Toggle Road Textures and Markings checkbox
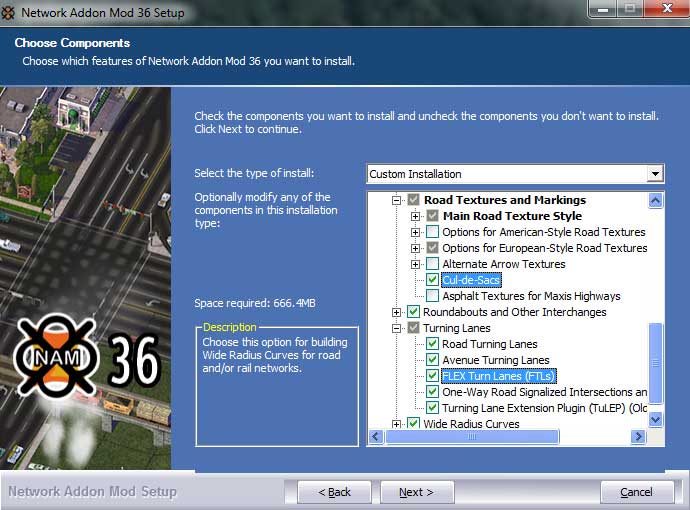The width and height of the screenshot is (690, 510). (413, 200)
